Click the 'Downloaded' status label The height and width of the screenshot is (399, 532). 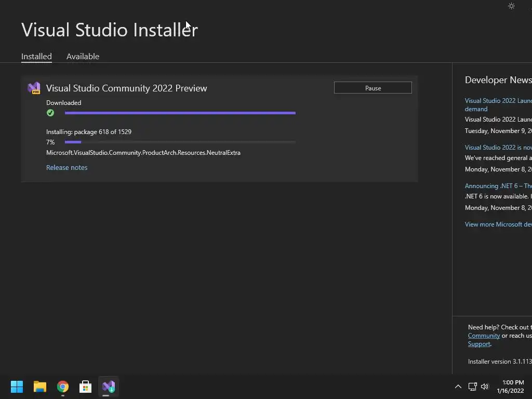[64, 103]
